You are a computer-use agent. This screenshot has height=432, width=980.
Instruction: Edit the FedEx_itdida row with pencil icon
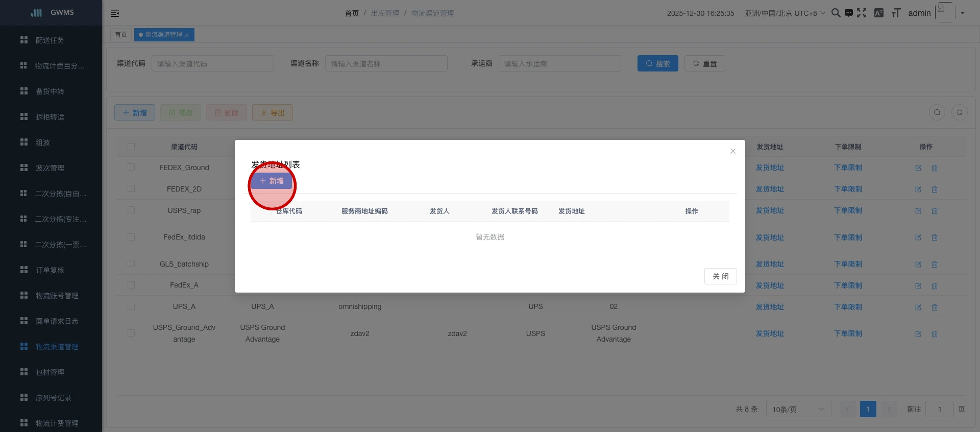(x=918, y=237)
